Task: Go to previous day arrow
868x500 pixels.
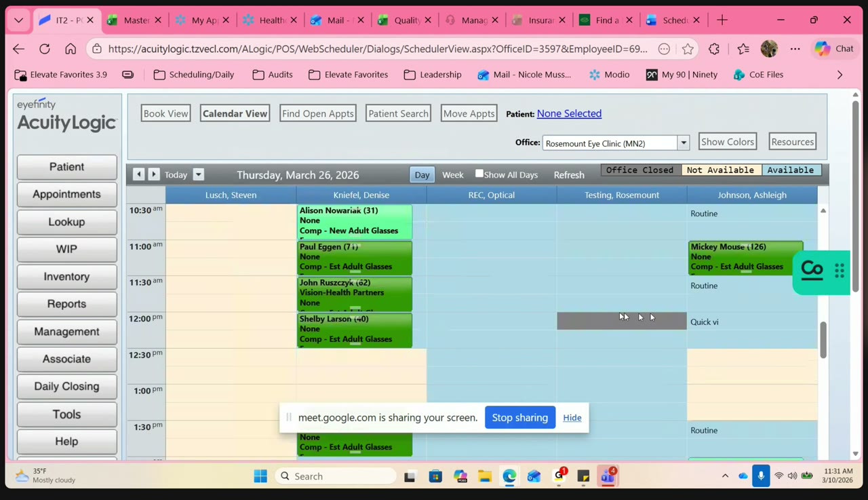Action: tap(139, 174)
